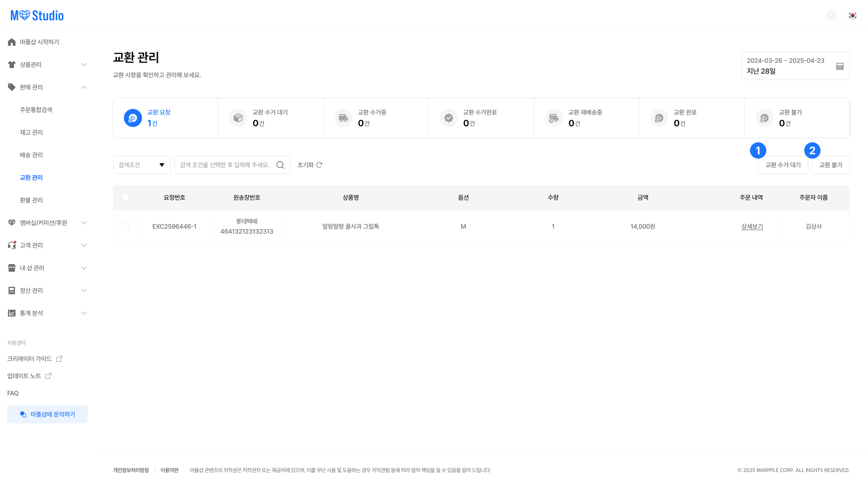Click the 교환 수거중 truck icon
The height and width of the screenshot is (488, 868).
click(343, 118)
